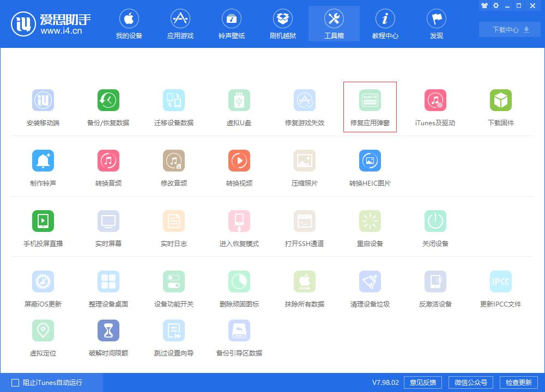Open the 转换HEIC图片 converter
Viewport: 545px width, 392px height.
tap(370, 166)
